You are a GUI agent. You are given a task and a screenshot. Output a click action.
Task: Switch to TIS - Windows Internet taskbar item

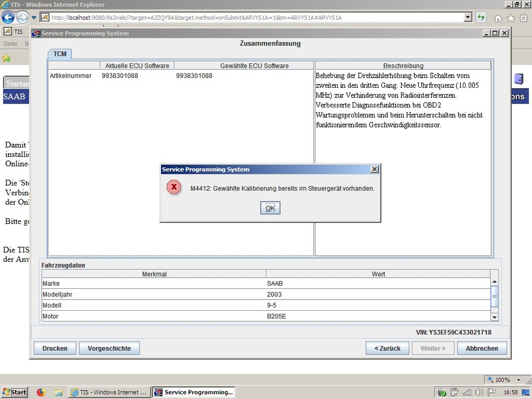pos(109,392)
